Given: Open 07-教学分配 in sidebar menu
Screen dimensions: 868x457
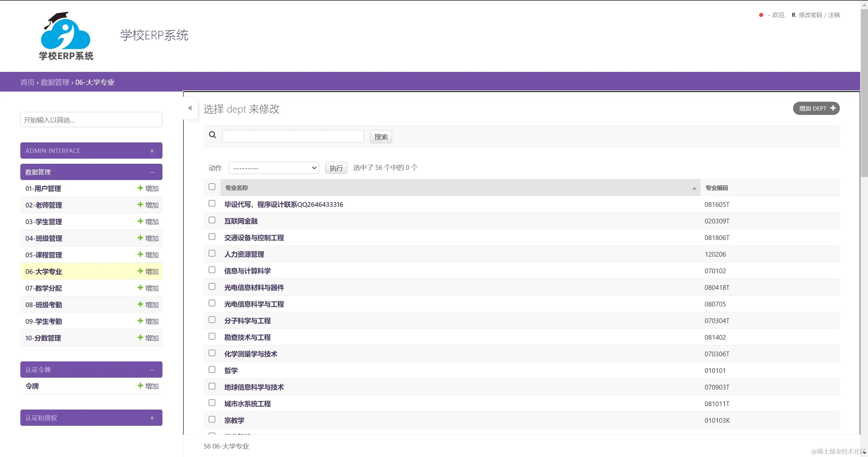Looking at the screenshot, I should point(44,288).
